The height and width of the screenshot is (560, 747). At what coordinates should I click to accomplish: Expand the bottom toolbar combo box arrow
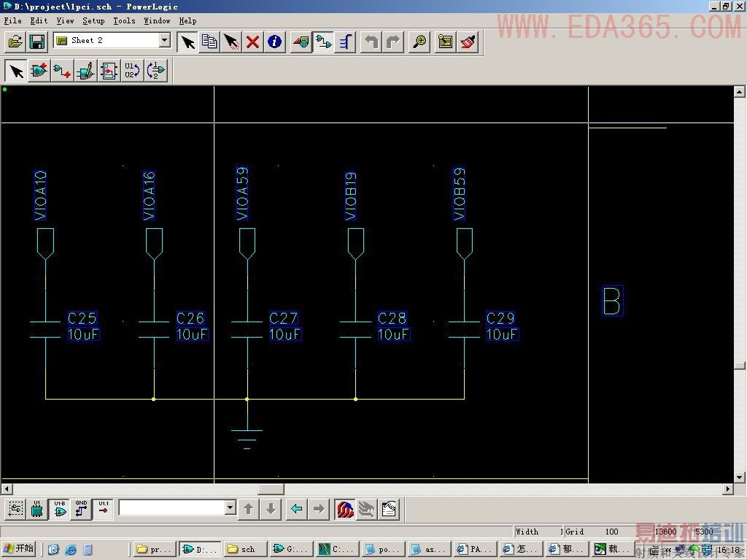pos(230,507)
